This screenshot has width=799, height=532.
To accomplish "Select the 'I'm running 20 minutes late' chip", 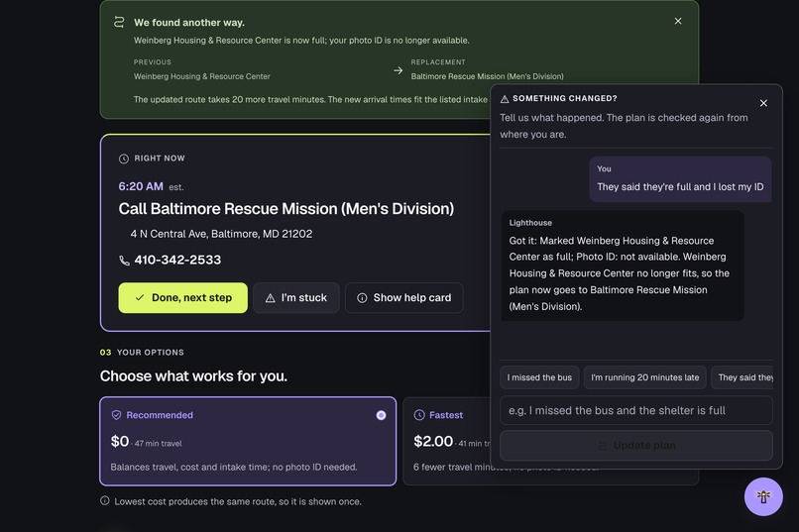I will pyautogui.click(x=644, y=377).
